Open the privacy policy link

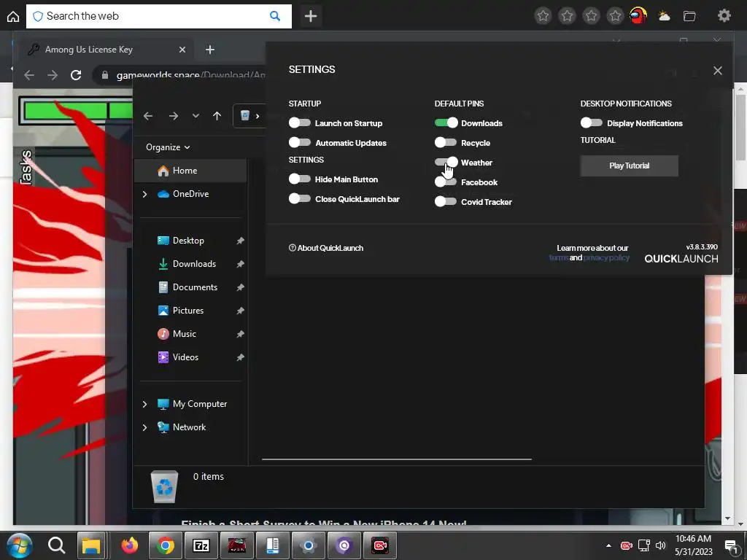[606, 257]
